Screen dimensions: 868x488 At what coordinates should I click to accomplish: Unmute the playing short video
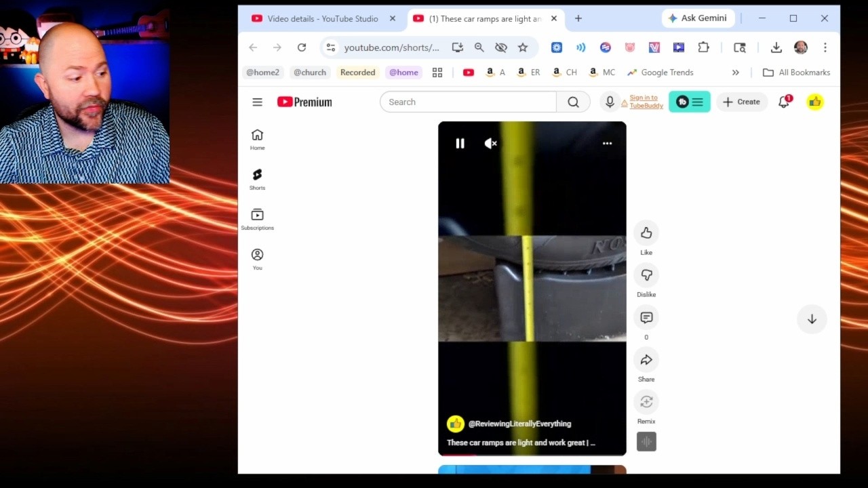pos(490,143)
